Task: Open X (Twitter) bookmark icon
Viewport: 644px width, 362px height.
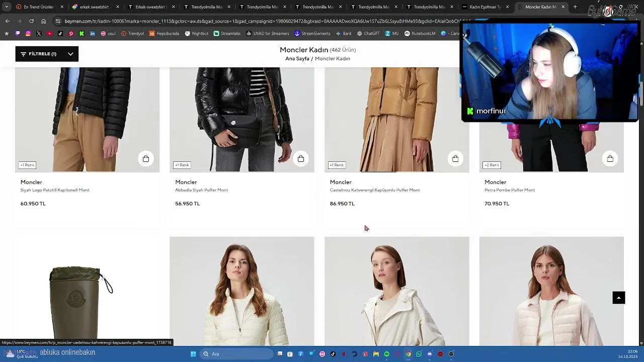Action: 39,34
